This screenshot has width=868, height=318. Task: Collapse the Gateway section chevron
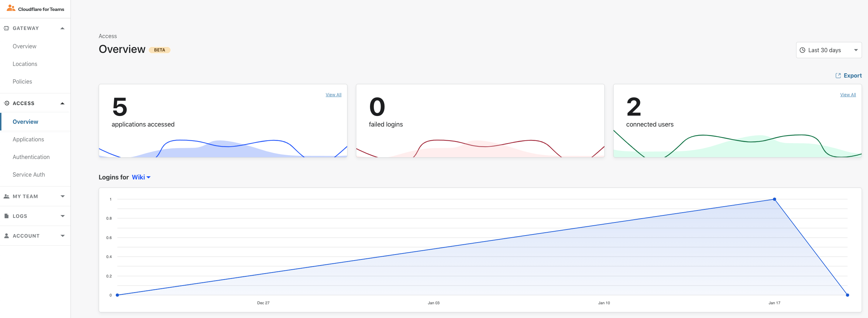pos(62,28)
